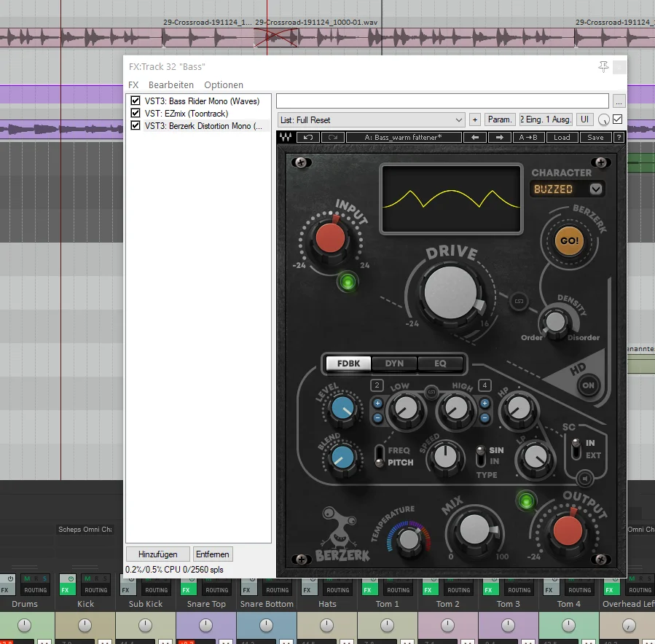Click the Hinzufügen button
The width and height of the screenshot is (655, 644).
[x=158, y=554]
